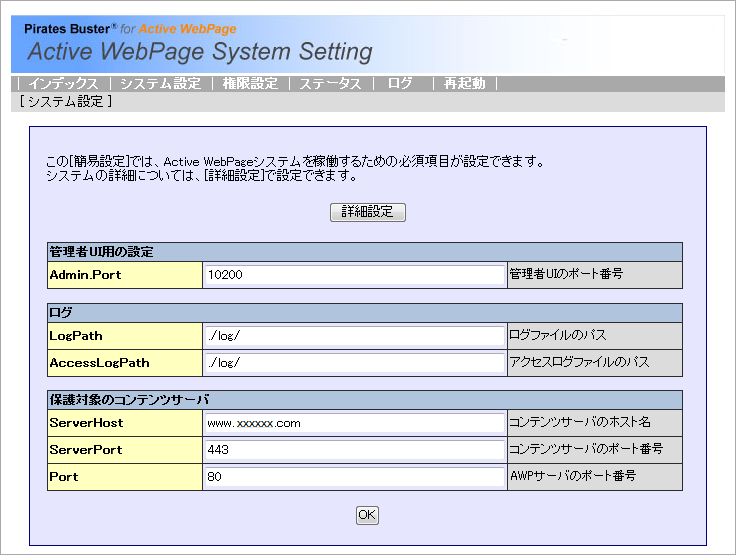736x555 pixels.
Task: Focus the ServerPort field showing 443
Action: click(355, 450)
